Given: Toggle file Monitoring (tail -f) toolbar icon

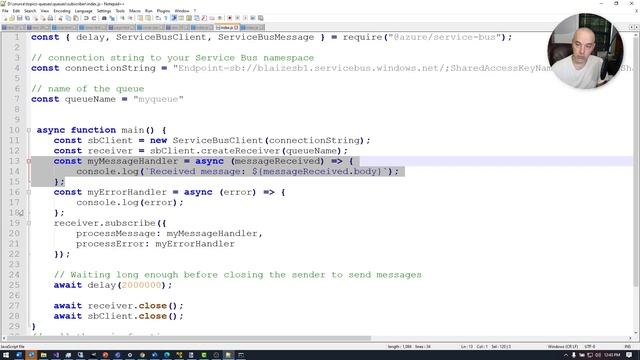Looking at the screenshot, I should pyautogui.click(x=220, y=18).
